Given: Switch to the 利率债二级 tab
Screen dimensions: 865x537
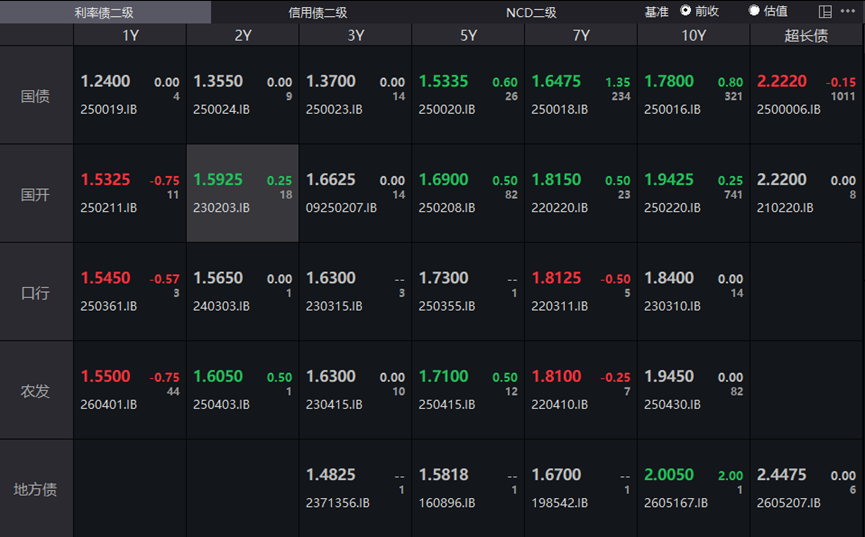Looking at the screenshot, I should tap(104, 12).
